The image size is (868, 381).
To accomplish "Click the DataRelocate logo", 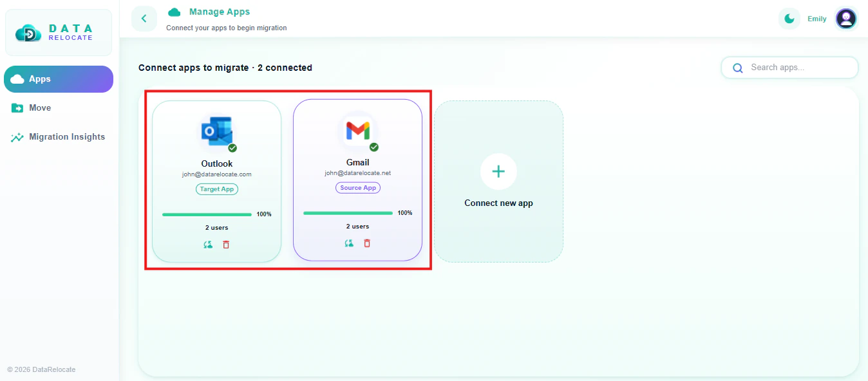I will pos(58,33).
